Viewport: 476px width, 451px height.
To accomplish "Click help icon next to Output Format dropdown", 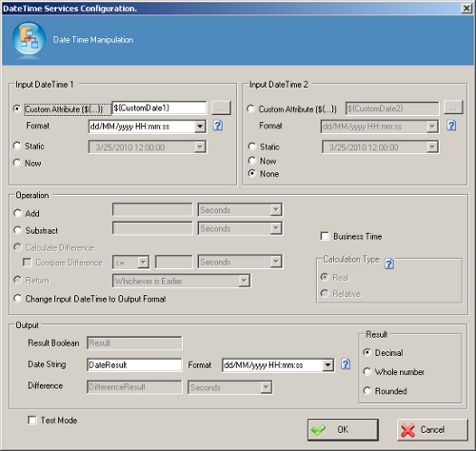I will 346,364.
